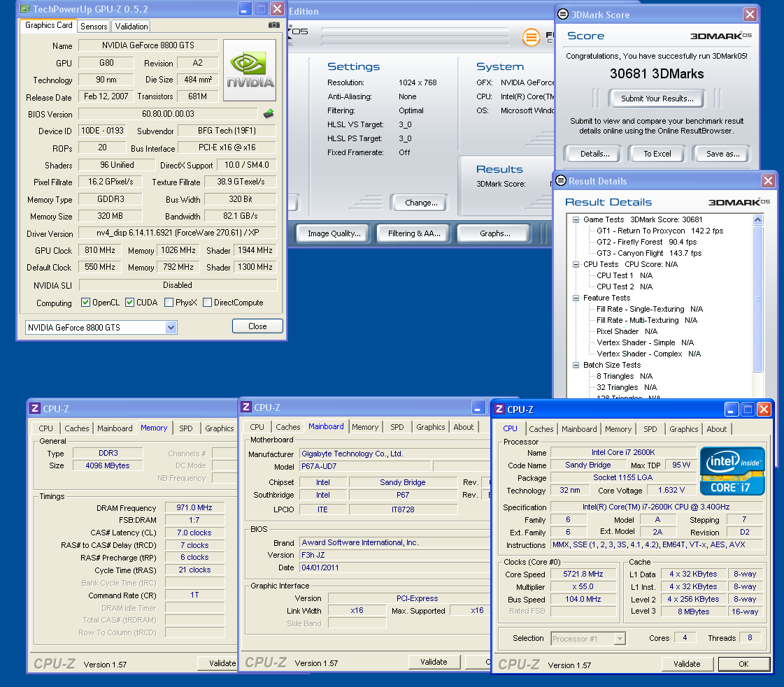
Task: Click 3DMark Score window title icon
Action: (x=563, y=14)
